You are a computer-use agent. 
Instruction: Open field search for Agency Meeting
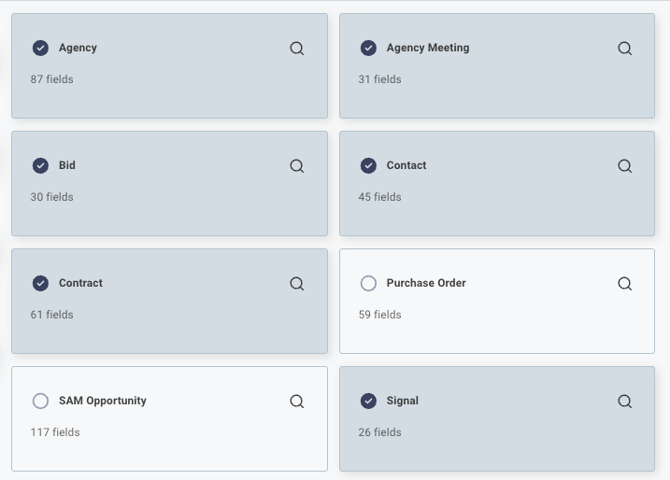point(625,48)
